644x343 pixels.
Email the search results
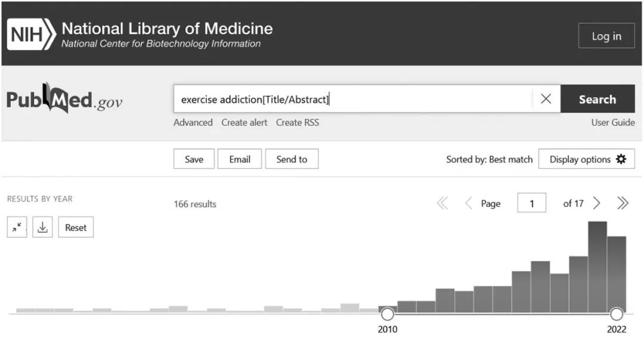point(240,159)
